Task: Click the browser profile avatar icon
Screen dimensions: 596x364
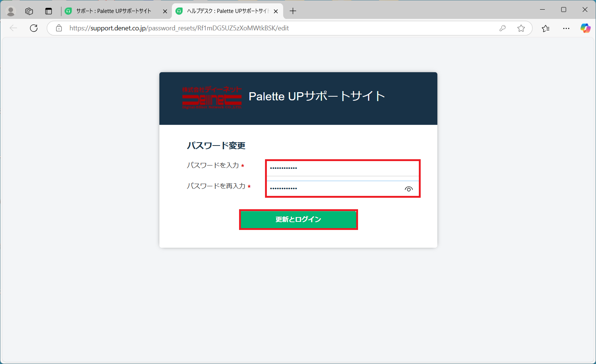Action: coord(11,11)
